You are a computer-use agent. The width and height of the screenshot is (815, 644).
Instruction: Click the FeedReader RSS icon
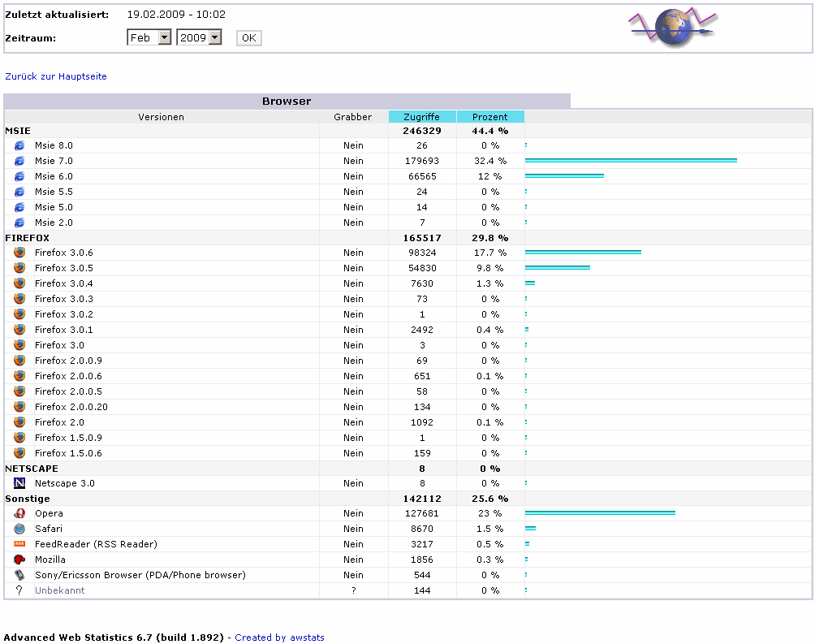[19, 544]
